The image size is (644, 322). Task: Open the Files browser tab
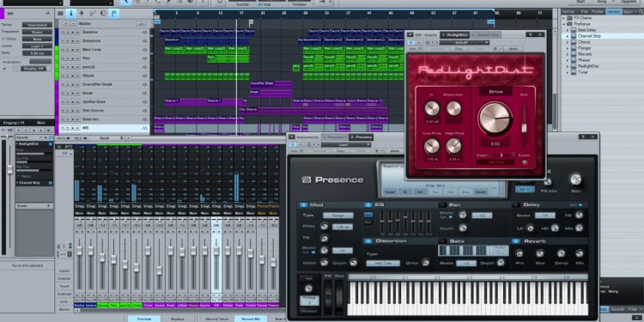pyautogui.click(x=634, y=309)
